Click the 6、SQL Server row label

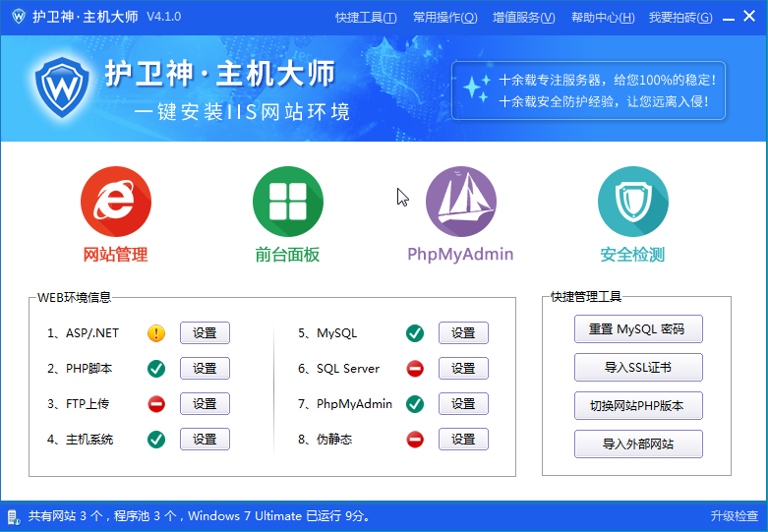(339, 369)
